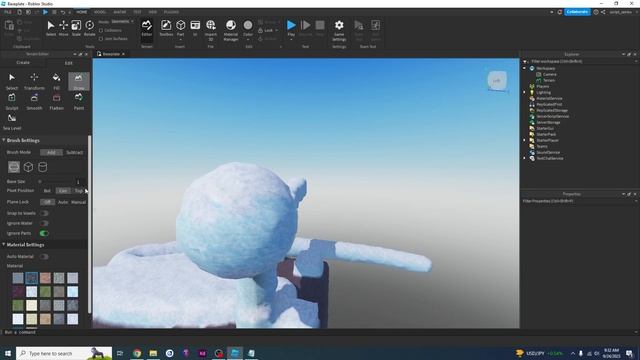Choose the terrain Paint tool
The image size is (640, 360).
point(79,102)
